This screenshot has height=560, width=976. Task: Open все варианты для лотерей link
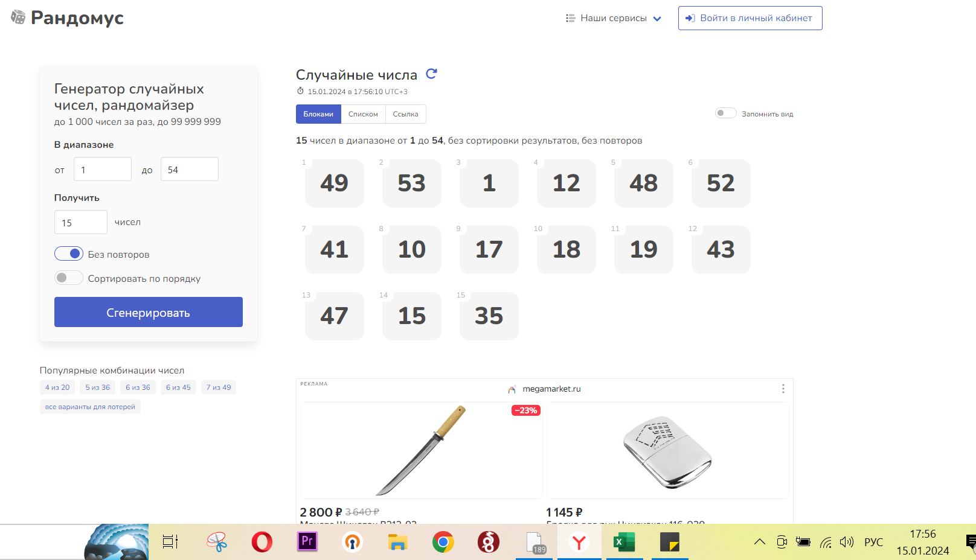pos(90,407)
